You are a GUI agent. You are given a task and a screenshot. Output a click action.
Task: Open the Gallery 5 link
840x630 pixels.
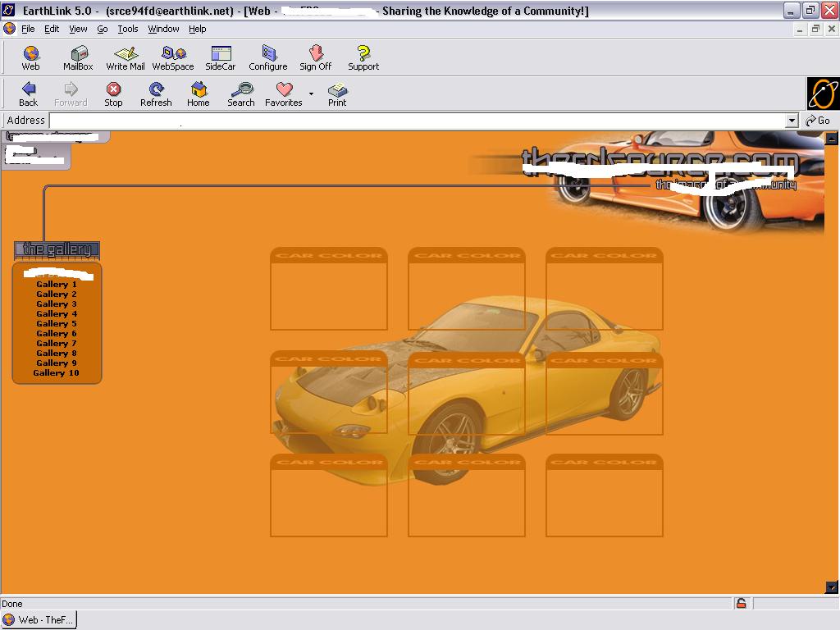click(x=57, y=324)
